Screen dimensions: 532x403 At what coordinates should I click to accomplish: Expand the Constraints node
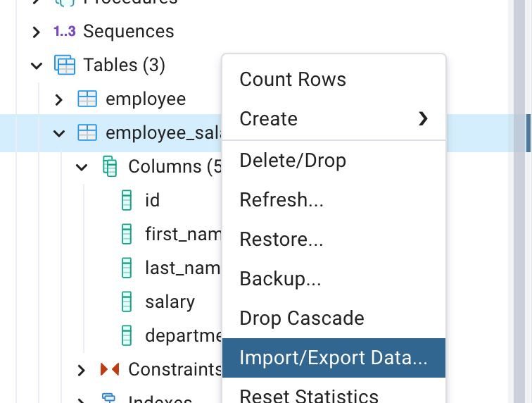click(x=82, y=369)
